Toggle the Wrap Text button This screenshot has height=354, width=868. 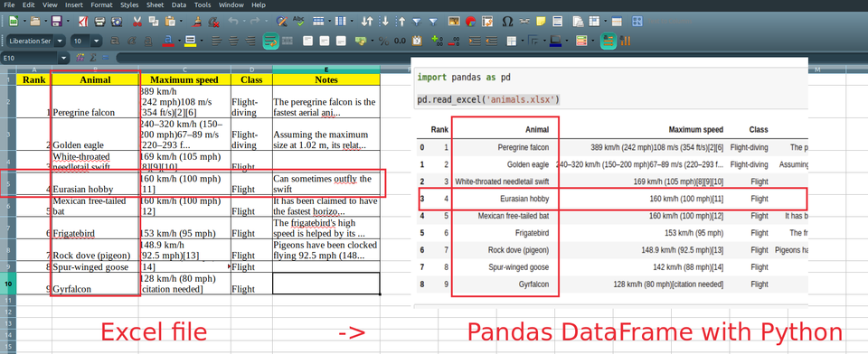[270, 41]
